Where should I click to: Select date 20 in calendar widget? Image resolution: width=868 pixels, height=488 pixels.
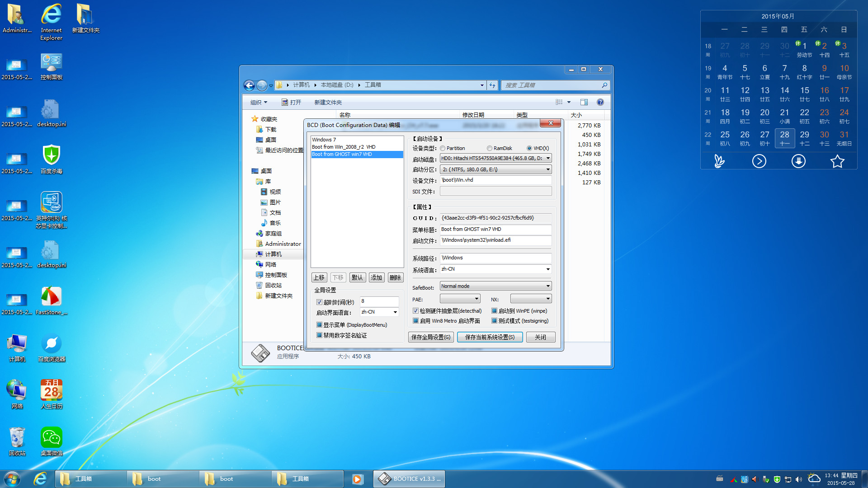[x=764, y=116]
